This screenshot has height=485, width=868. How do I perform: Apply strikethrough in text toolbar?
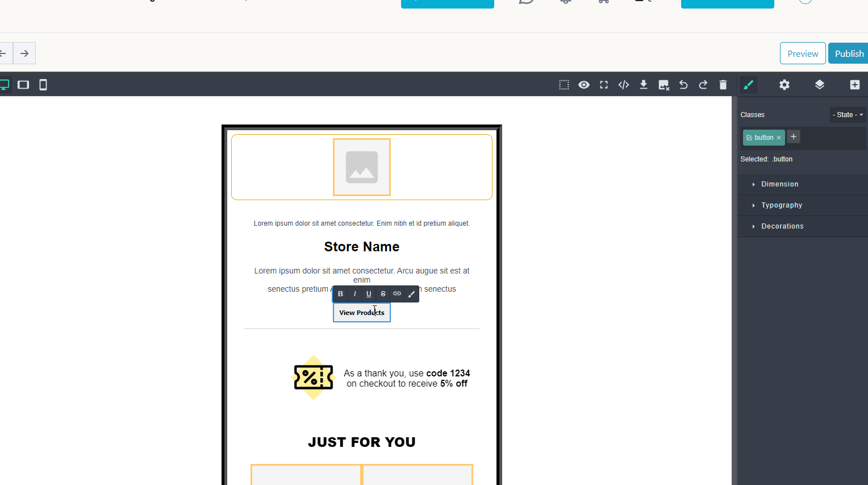point(383,294)
